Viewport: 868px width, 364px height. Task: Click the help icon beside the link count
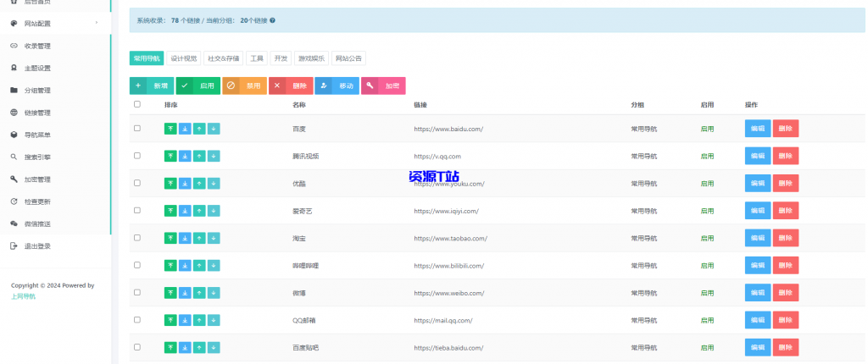pos(272,19)
